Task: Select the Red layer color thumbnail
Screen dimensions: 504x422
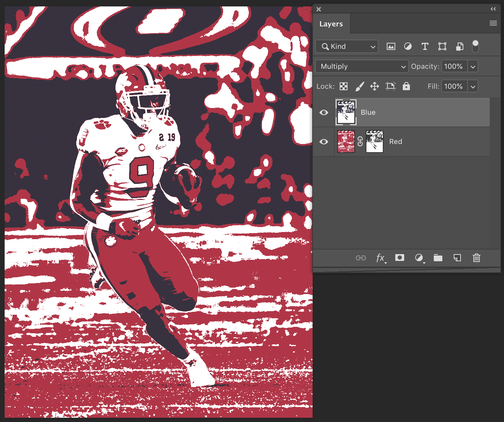Action: click(x=346, y=141)
